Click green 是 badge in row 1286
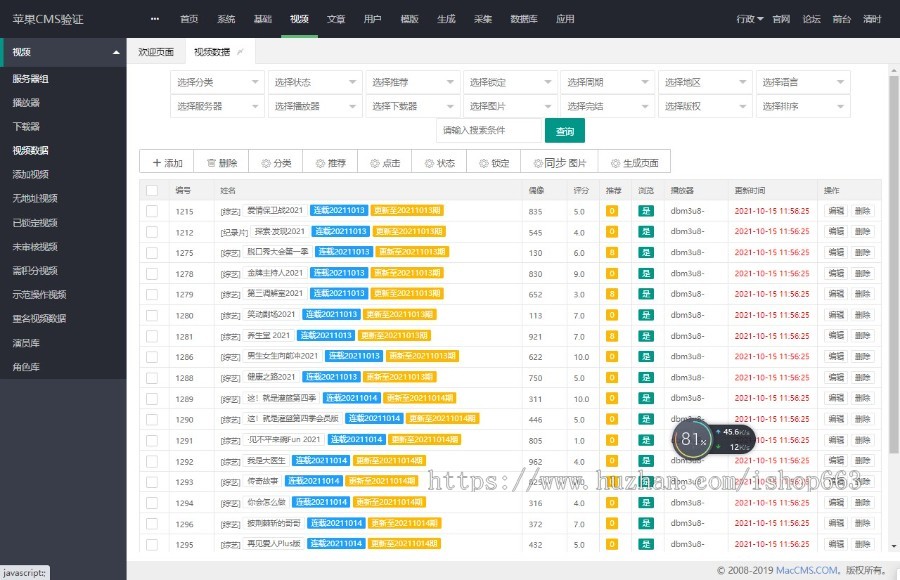Image resolution: width=900 pixels, height=580 pixels. click(x=646, y=357)
